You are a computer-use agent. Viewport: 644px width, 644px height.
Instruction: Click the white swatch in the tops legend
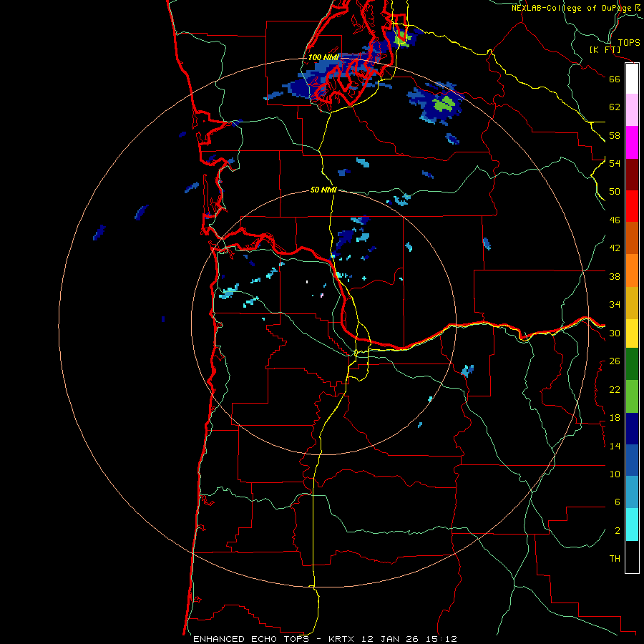pyautogui.click(x=632, y=79)
